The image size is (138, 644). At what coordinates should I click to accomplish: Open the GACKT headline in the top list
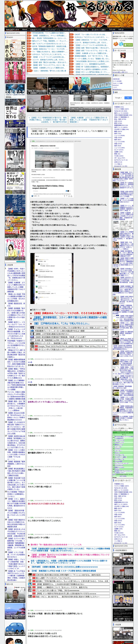coord(90,34)
